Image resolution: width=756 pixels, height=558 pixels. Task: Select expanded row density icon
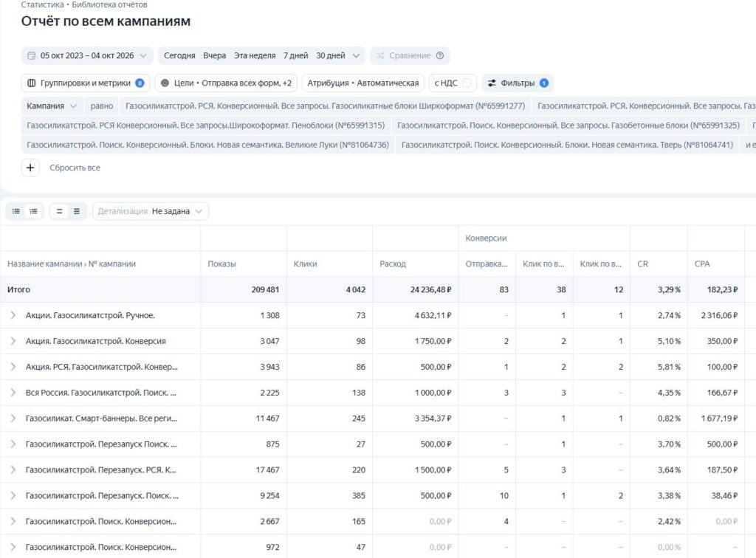click(x=77, y=211)
